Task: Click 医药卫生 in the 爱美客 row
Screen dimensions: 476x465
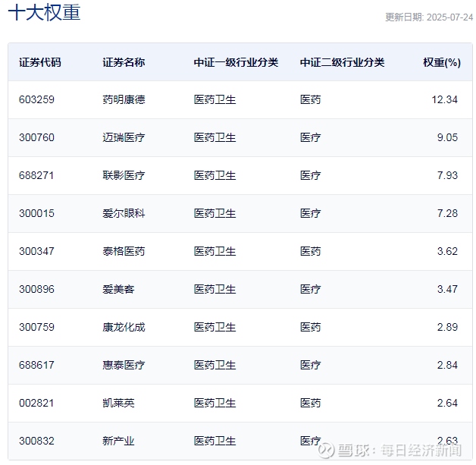Action: [x=215, y=290]
